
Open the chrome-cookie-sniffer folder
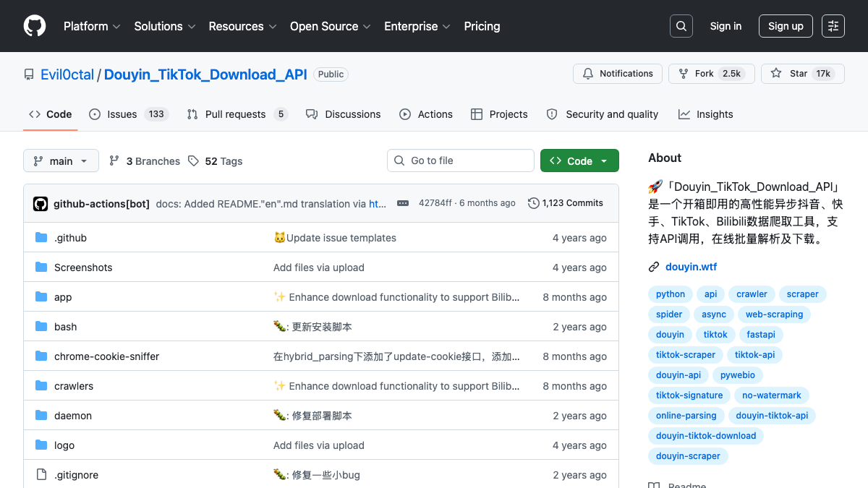pos(106,356)
